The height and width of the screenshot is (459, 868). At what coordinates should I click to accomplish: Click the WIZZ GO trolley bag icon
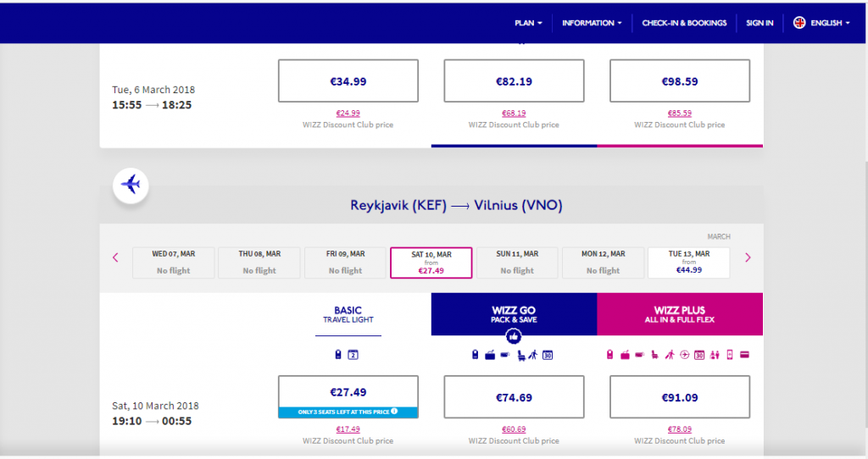[505, 355]
